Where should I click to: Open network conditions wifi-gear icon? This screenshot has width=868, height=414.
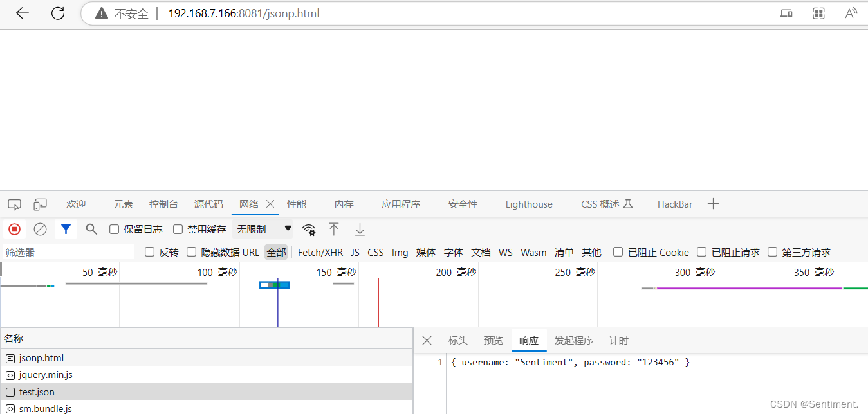coord(309,230)
